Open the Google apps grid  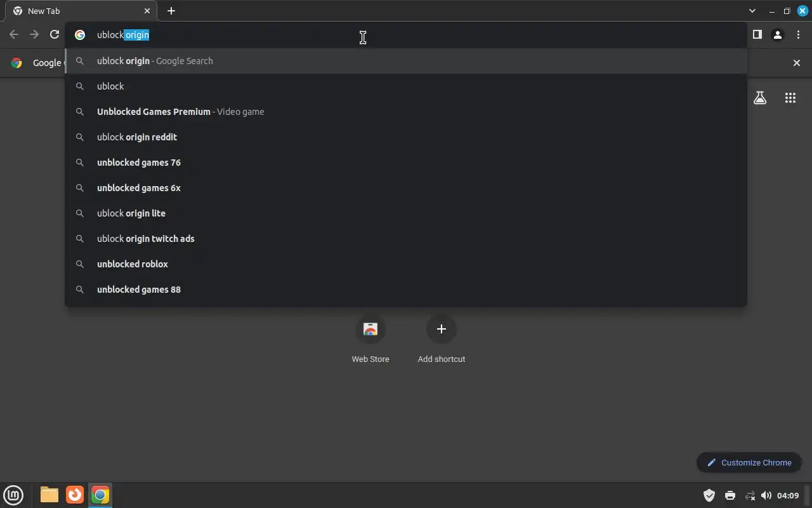pos(790,98)
